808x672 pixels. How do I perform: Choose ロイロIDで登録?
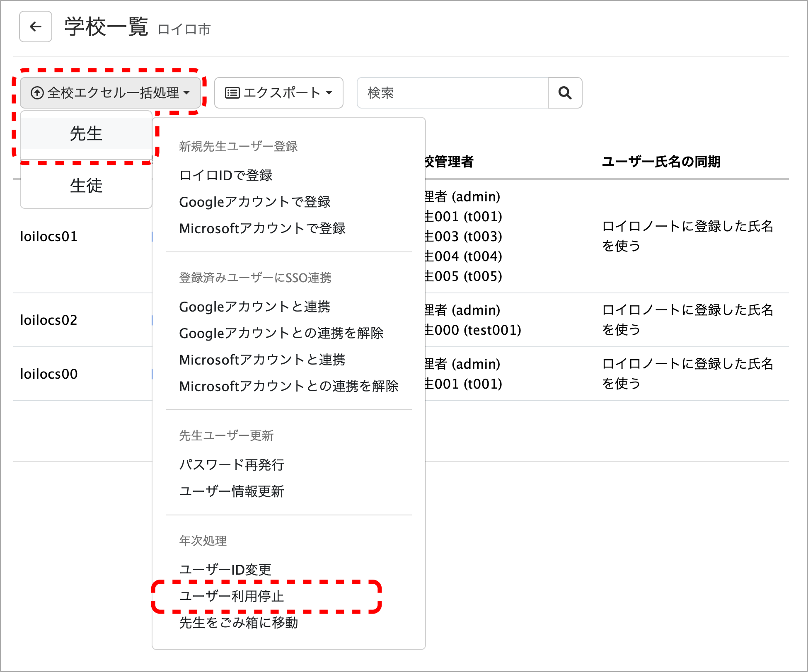(x=226, y=175)
